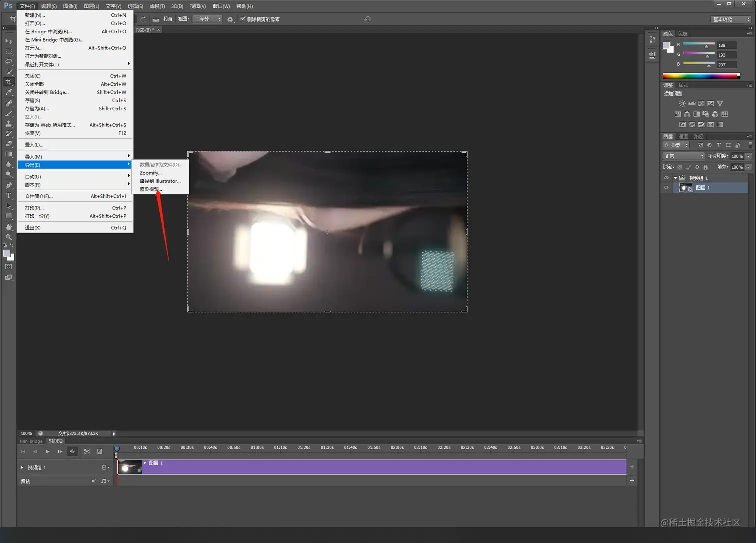Select the Eraser tool
The width and height of the screenshot is (756, 543).
coord(9,144)
